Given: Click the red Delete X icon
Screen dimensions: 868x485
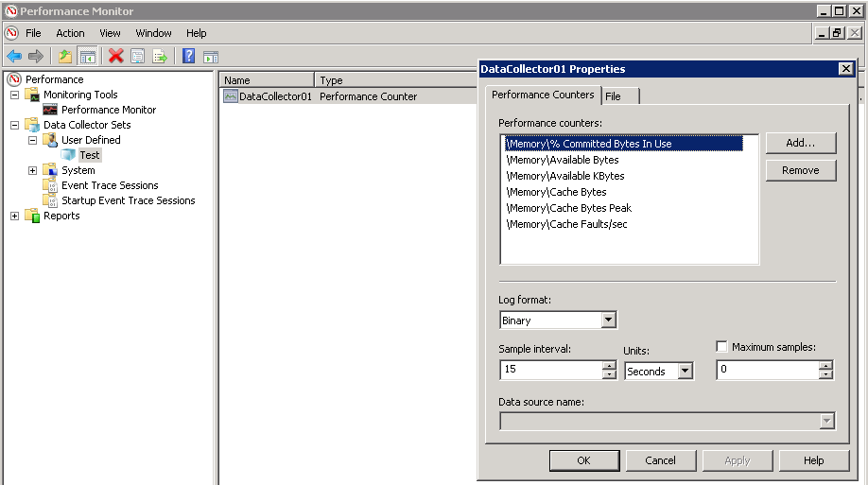Looking at the screenshot, I should 115,57.
